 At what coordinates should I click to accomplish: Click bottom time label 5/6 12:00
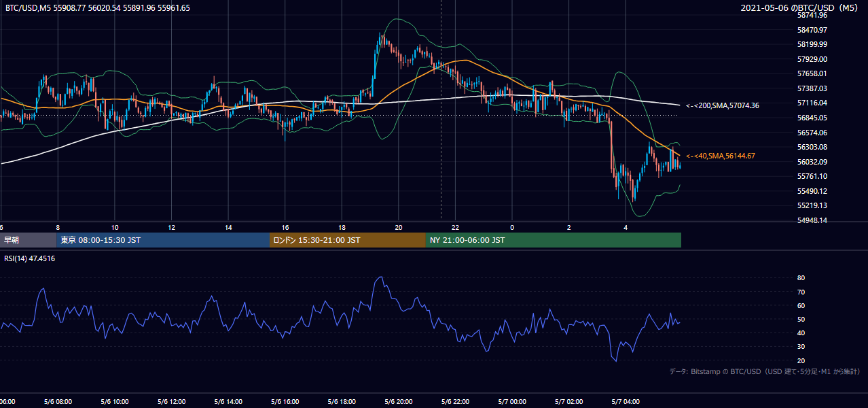(172, 402)
